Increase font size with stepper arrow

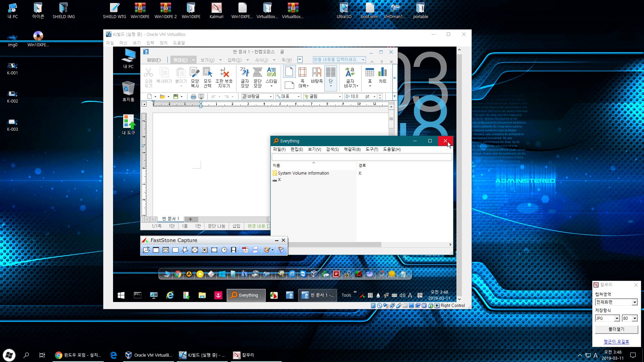[x=380, y=95]
